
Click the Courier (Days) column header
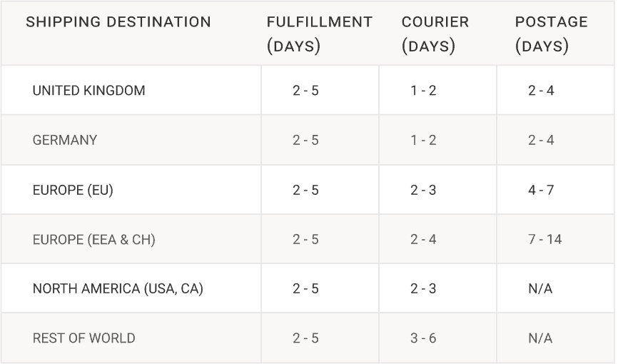(435, 34)
